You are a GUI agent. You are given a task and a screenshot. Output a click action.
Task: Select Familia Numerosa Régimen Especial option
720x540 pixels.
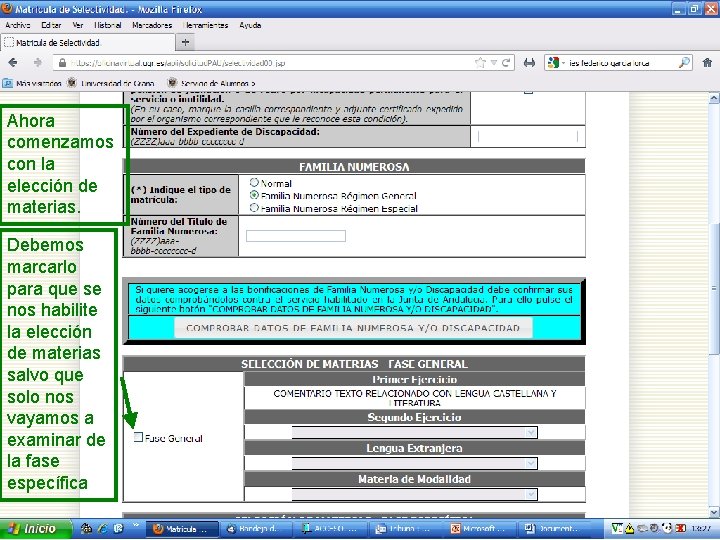pyautogui.click(x=254, y=208)
